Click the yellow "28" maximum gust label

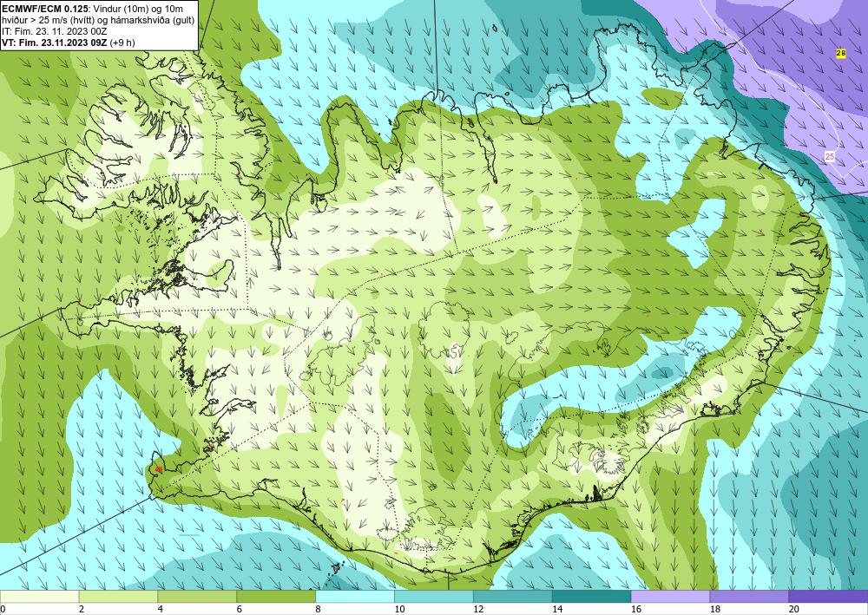pos(841,54)
